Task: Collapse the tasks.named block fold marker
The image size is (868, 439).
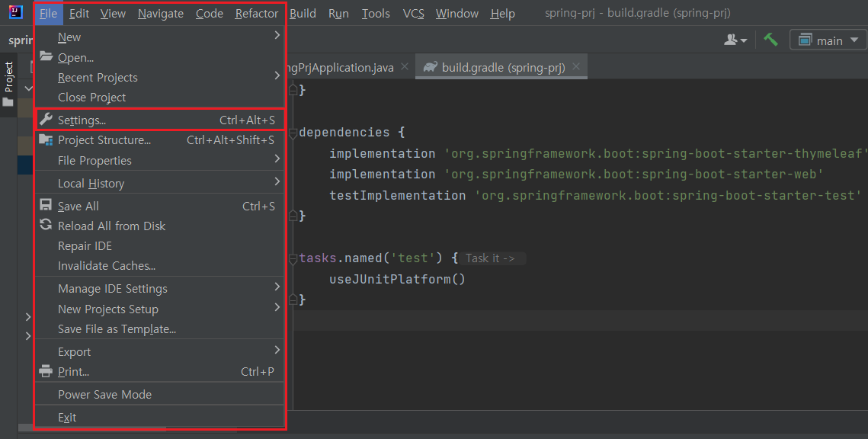Action: pyautogui.click(x=293, y=258)
